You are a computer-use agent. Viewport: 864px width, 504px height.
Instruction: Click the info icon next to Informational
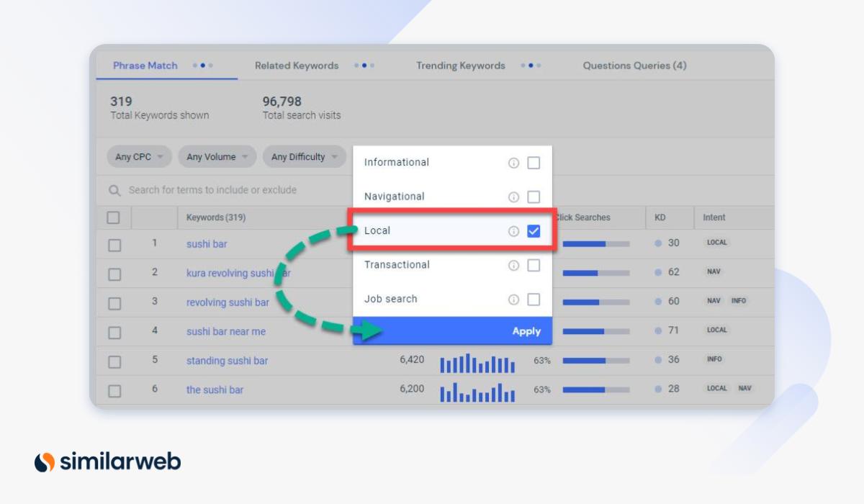click(513, 163)
